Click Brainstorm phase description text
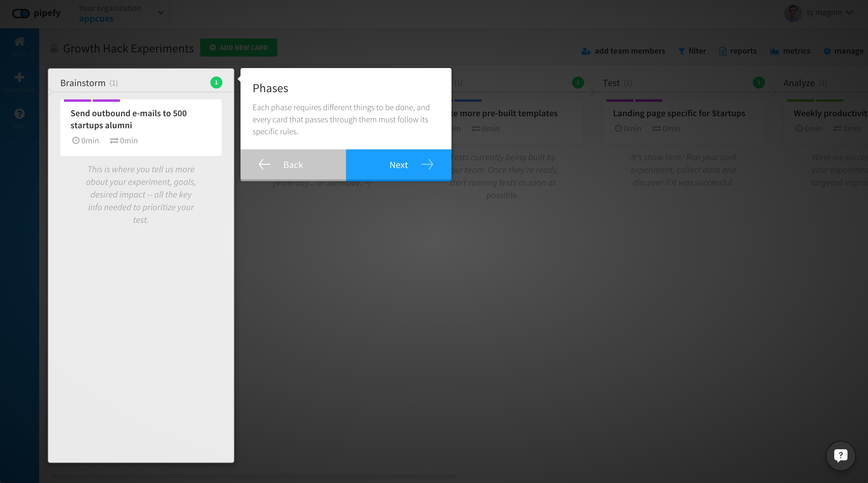 141,195
